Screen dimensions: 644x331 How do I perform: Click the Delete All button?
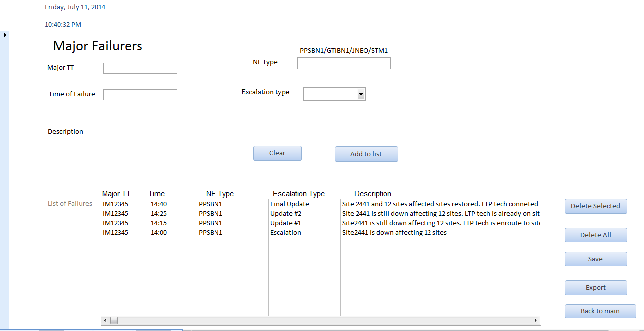(x=596, y=235)
